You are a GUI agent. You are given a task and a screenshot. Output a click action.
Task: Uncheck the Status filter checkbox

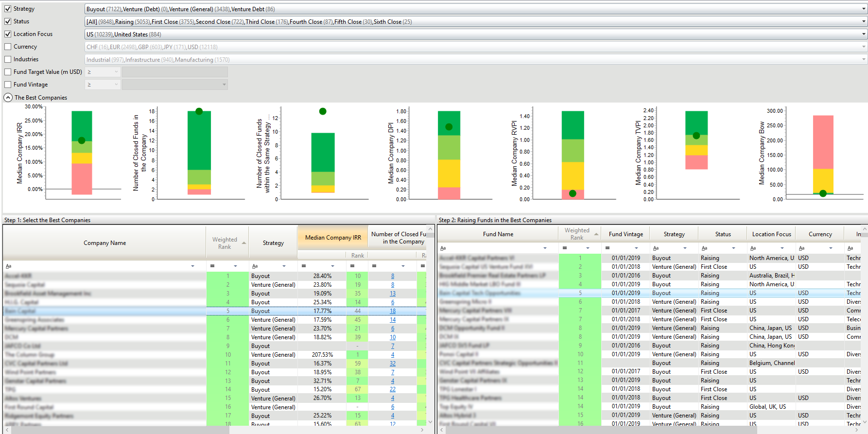pyautogui.click(x=8, y=21)
